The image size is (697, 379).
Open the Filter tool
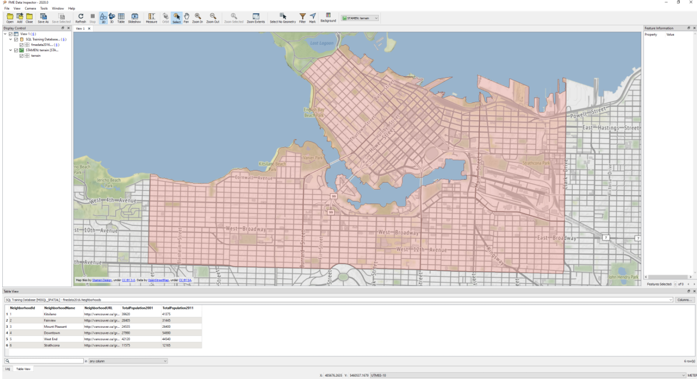[x=302, y=18]
